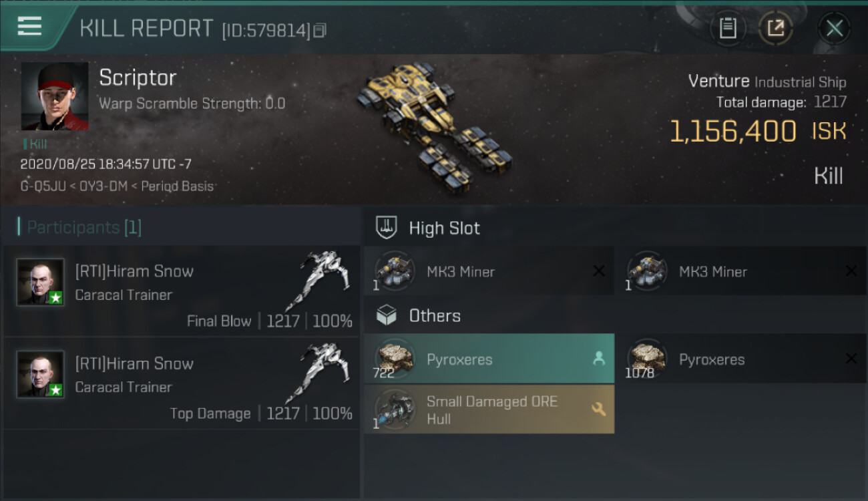Click the share export icon

pos(775,28)
